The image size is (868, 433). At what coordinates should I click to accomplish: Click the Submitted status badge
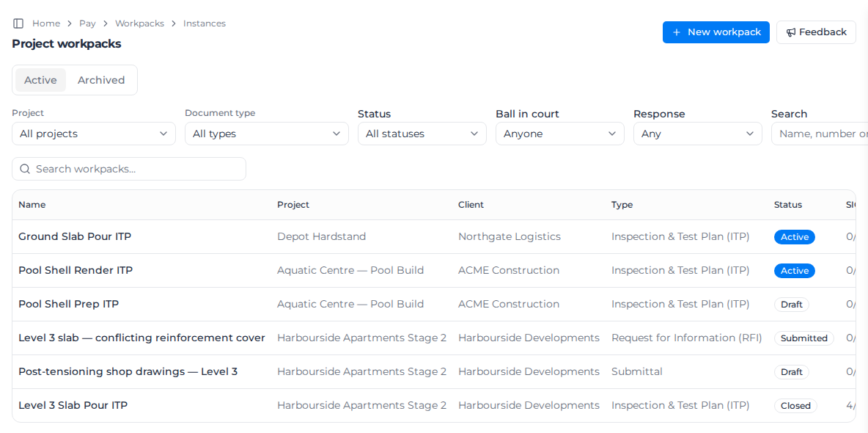[803, 339]
